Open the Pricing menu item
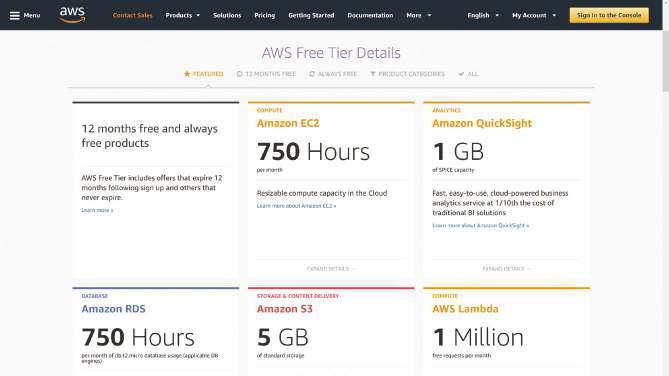The image size is (669, 376). click(265, 15)
